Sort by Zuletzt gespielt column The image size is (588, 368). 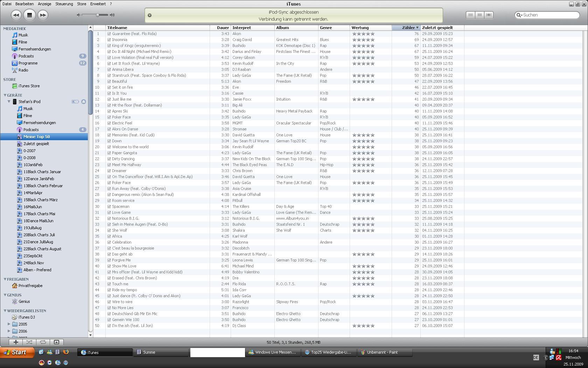442,28
